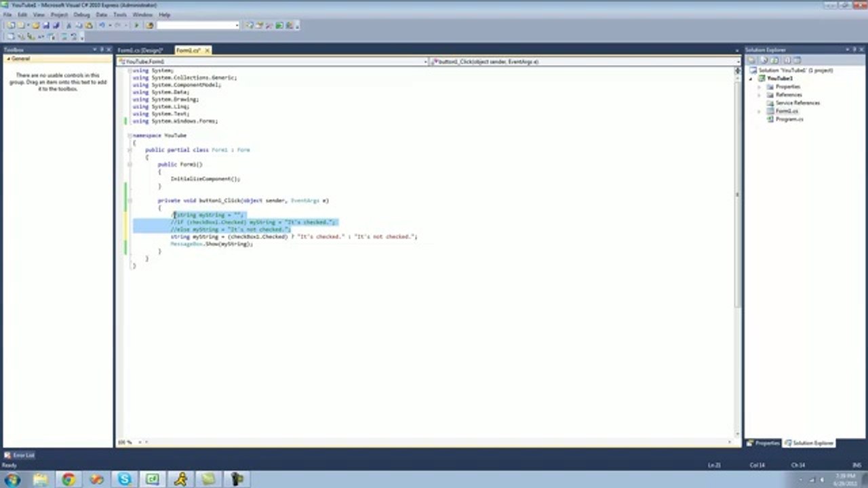The image size is (868, 488).
Task: Click View Designer icon in Solution Explorer
Action: tap(797, 60)
